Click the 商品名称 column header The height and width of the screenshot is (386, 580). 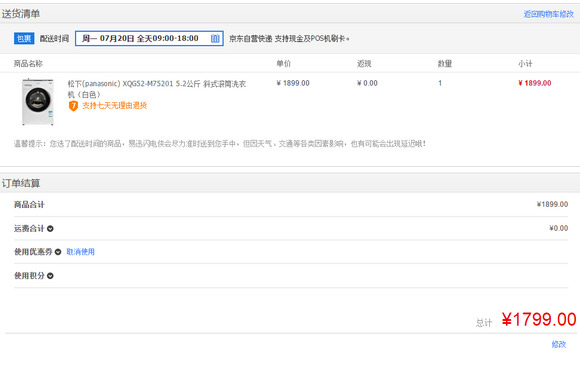click(28, 64)
